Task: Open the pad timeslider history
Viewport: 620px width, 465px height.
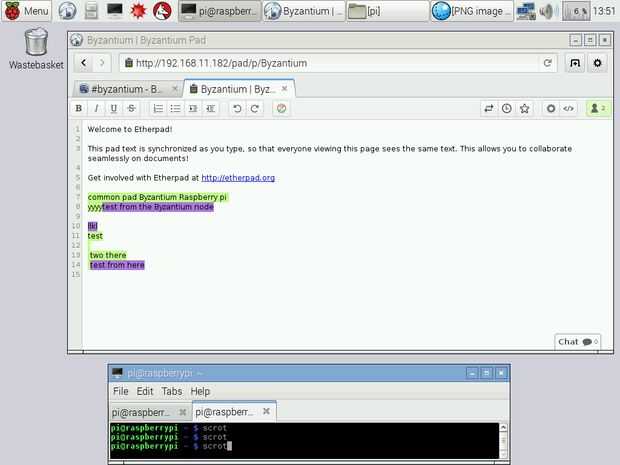Action: click(507, 108)
